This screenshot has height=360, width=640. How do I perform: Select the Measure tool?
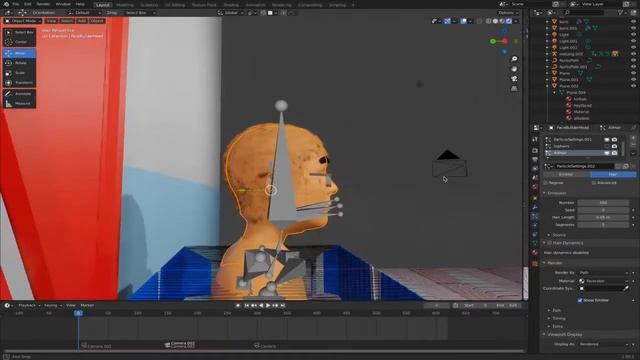click(20, 104)
